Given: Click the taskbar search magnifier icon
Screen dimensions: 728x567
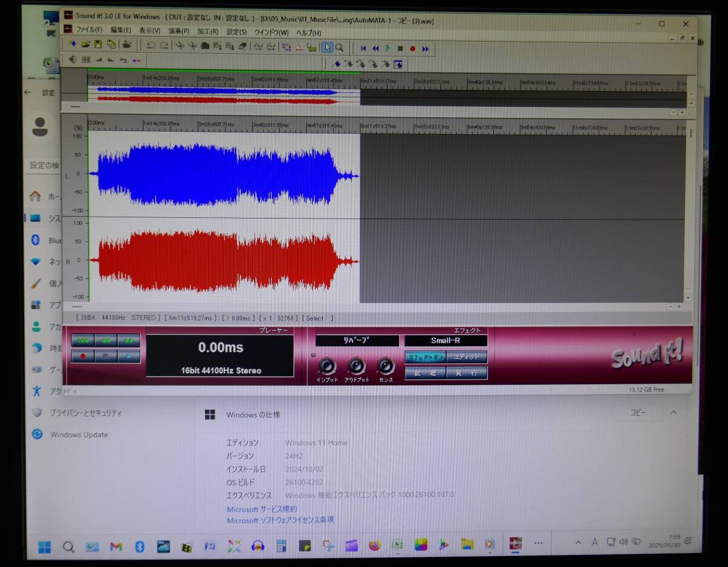Looking at the screenshot, I should point(69,547).
